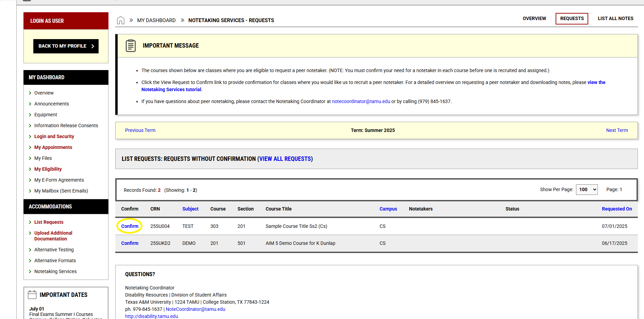
Task: Click Back To My Profile button
Action: (66, 46)
